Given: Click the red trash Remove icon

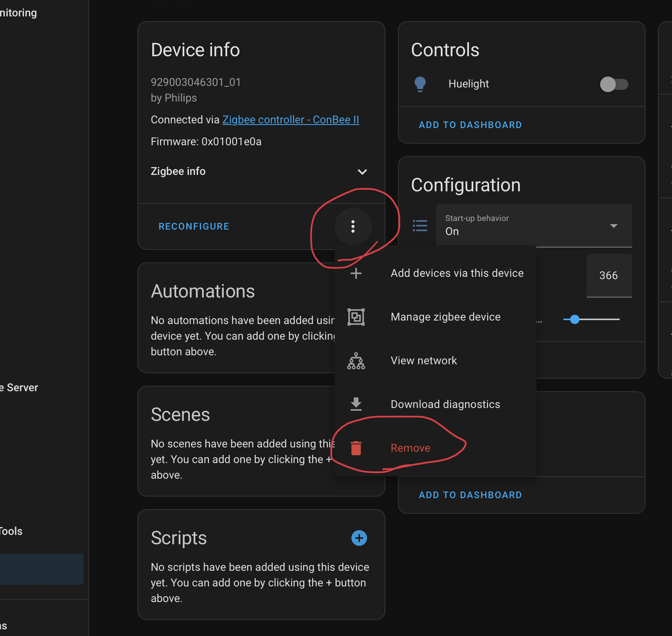Looking at the screenshot, I should point(356,448).
